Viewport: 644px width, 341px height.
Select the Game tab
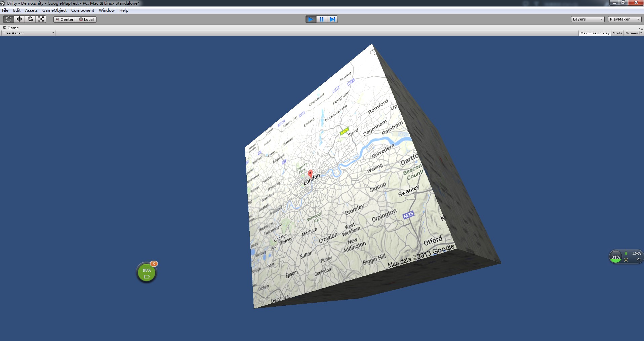pos(11,28)
